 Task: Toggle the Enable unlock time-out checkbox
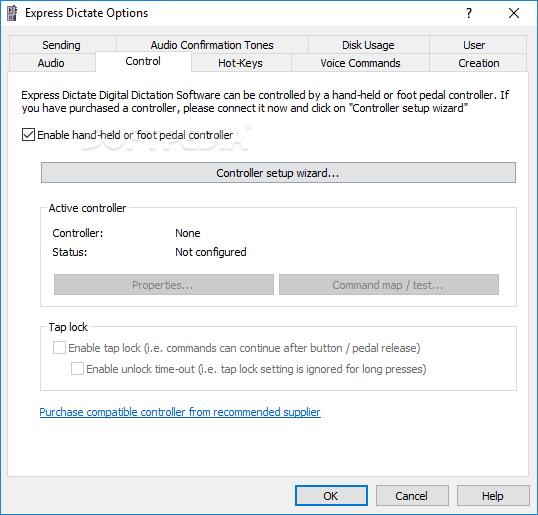(77, 369)
